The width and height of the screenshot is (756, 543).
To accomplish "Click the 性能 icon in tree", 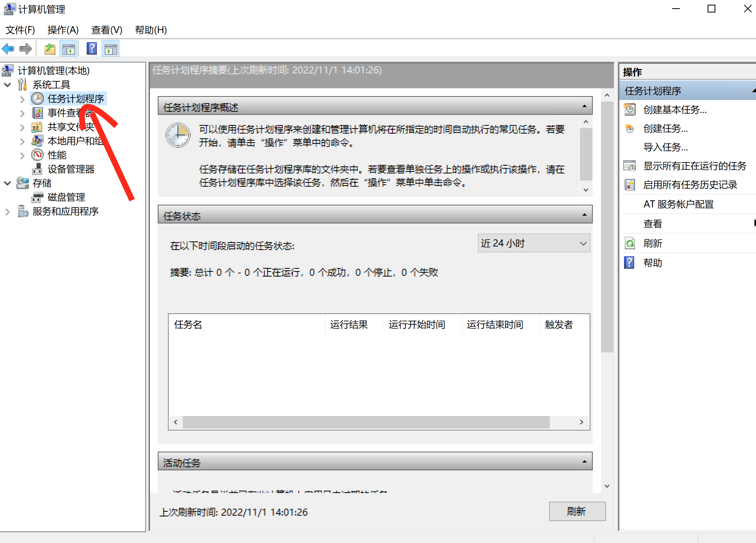I will click(x=37, y=155).
